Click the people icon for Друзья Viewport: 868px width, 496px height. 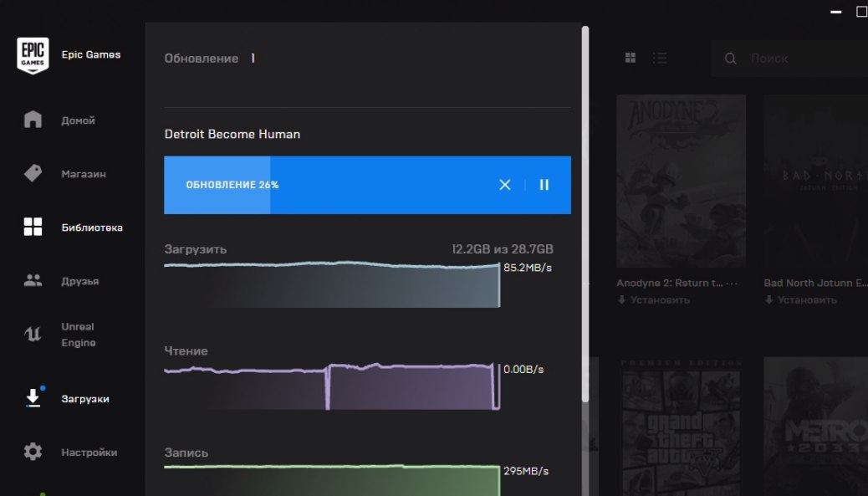click(33, 280)
